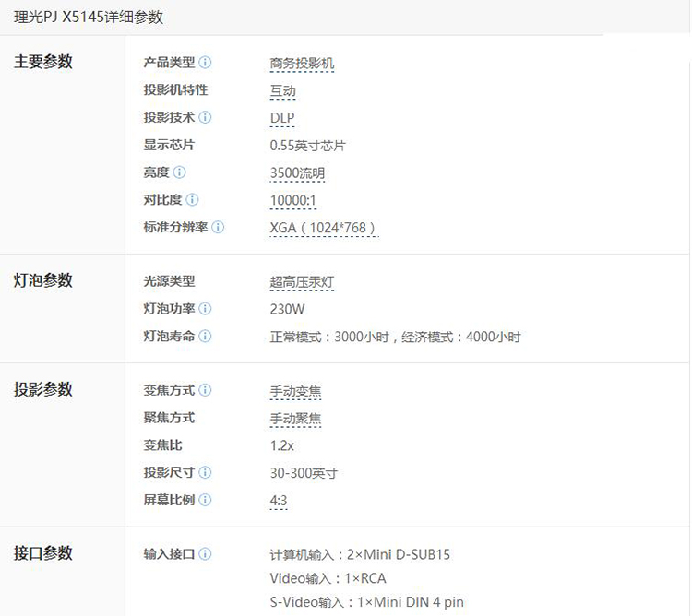Open the DLP projection technology link
The height and width of the screenshot is (616, 692).
tap(282, 118)
